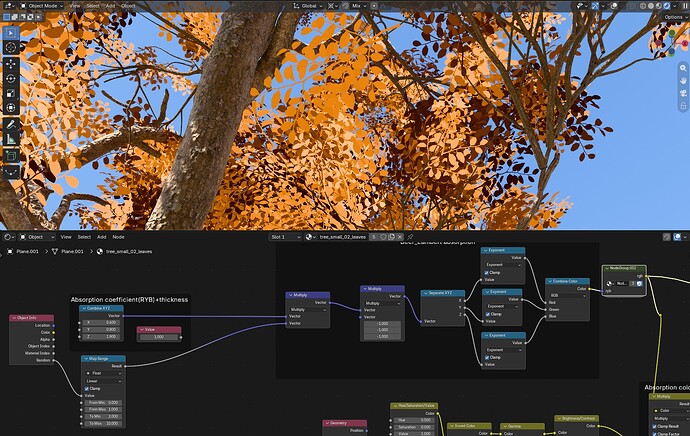Screen dimensions: 690x436
Task: Enable material preview viewport shading
Action: coord(659,6)
